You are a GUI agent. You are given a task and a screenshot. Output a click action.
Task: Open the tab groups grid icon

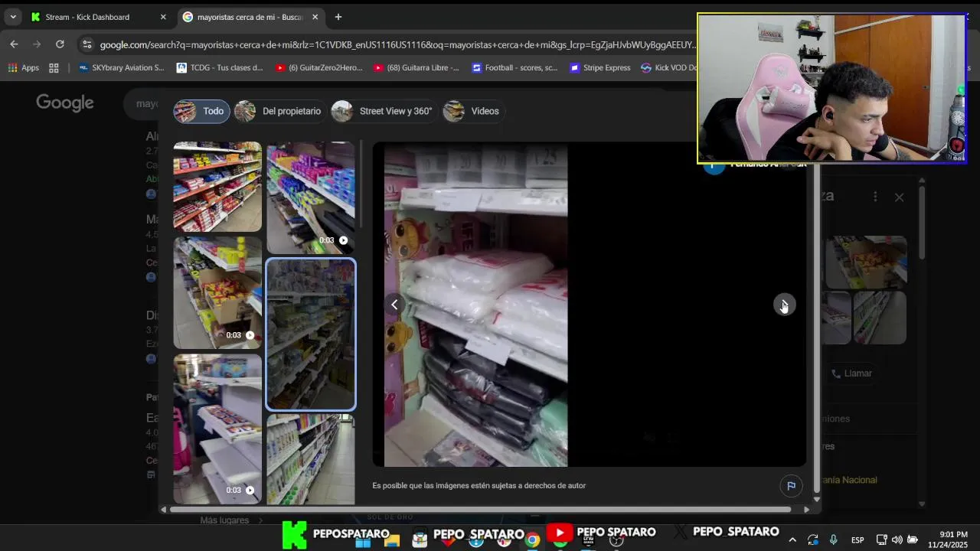(54, 67)
